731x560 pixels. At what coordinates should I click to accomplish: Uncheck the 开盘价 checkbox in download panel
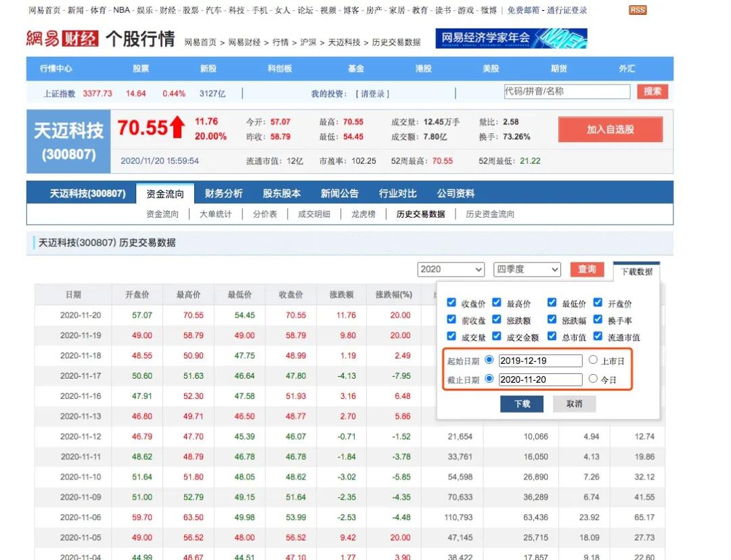(x=598, y=303)
